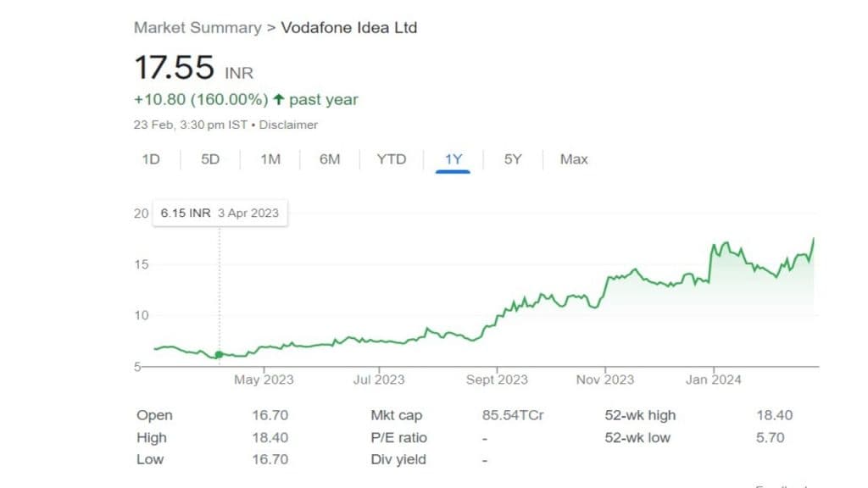
Task: Click the 6.15 INR chart tooltip
Action: point(220,213)
